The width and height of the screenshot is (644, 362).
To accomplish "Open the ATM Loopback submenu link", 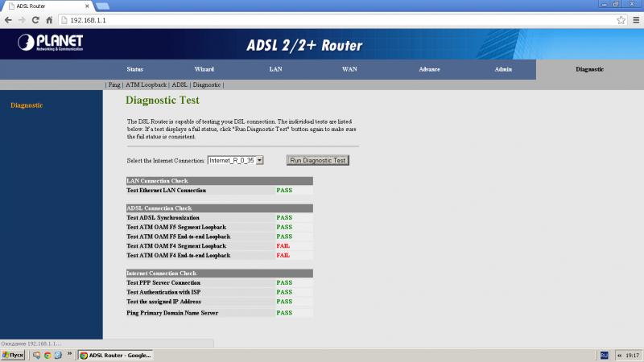I will [x=146, y=84].
